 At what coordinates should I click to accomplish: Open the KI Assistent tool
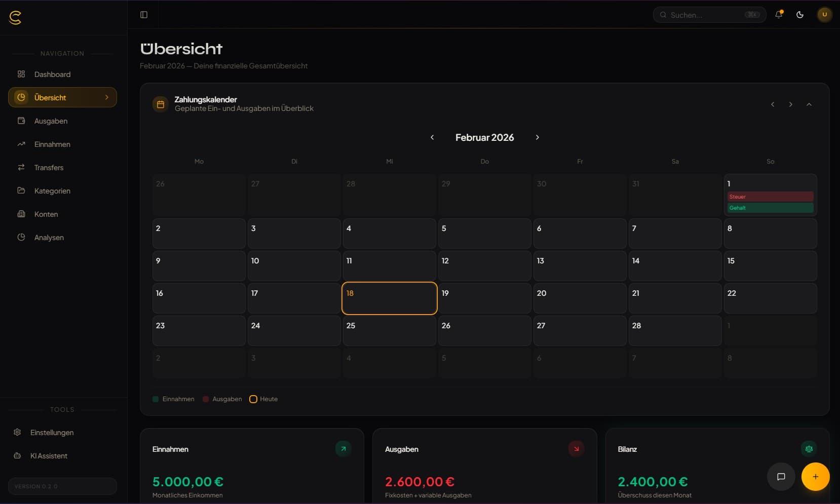coord(49,455)
